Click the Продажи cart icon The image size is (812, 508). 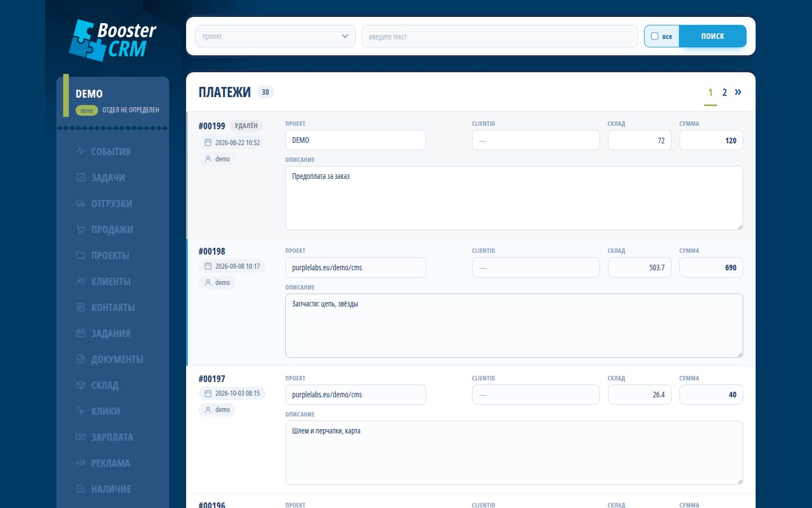pos(81,229)
